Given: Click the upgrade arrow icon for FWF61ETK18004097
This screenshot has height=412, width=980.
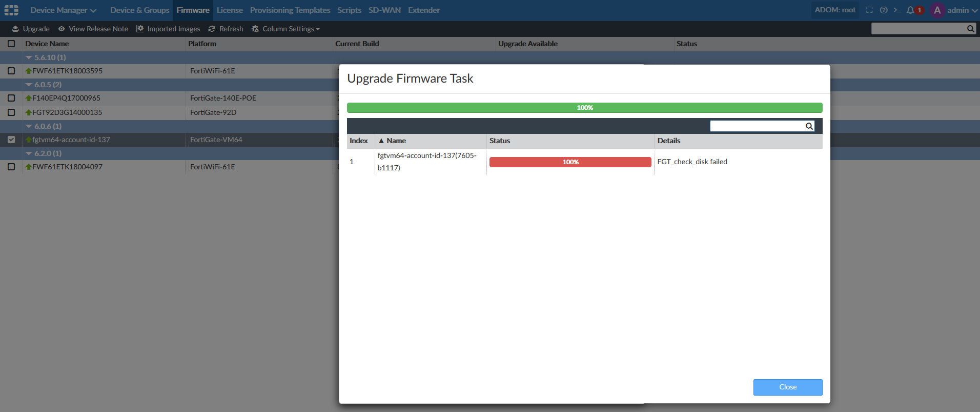Looking at the screenshot, I should point(29,167).
